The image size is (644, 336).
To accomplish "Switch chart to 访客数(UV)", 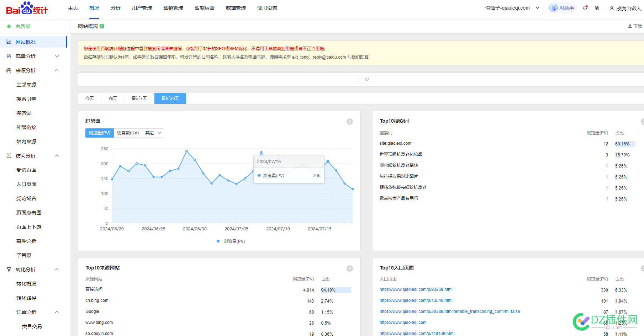I will (128, 133).
